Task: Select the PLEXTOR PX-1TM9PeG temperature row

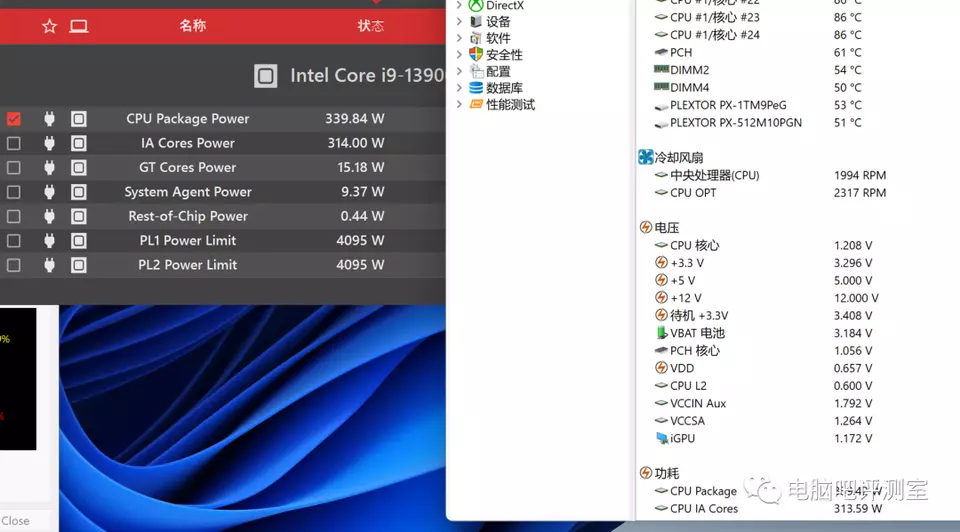Action: click(x=758, y=105)
